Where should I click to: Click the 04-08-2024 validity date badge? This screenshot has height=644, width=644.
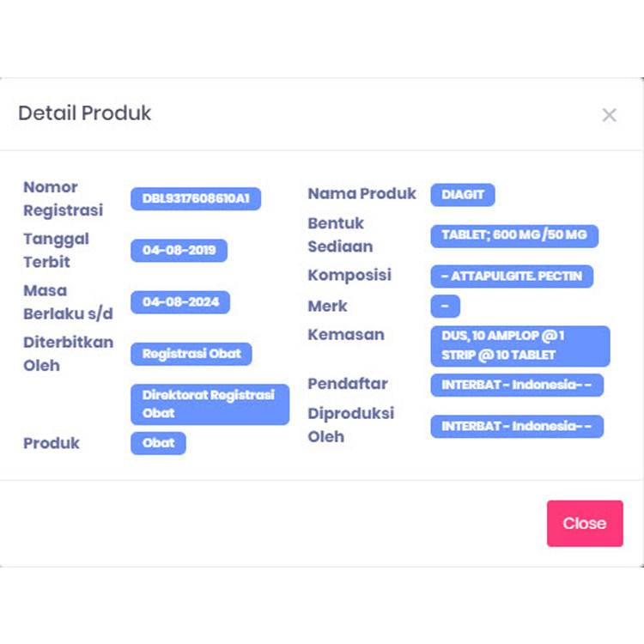(180, 302)
